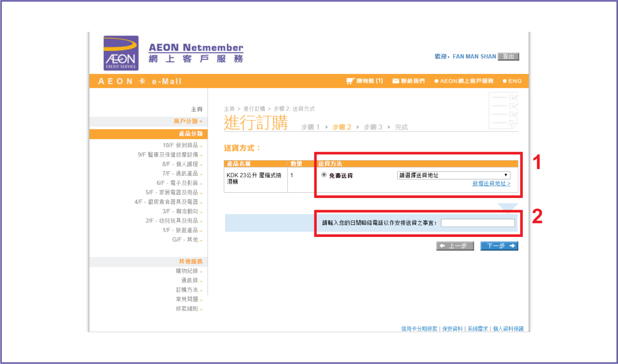618x364 pixels.
Task: Click 新增送貨地址 > link
Action: 491,183
